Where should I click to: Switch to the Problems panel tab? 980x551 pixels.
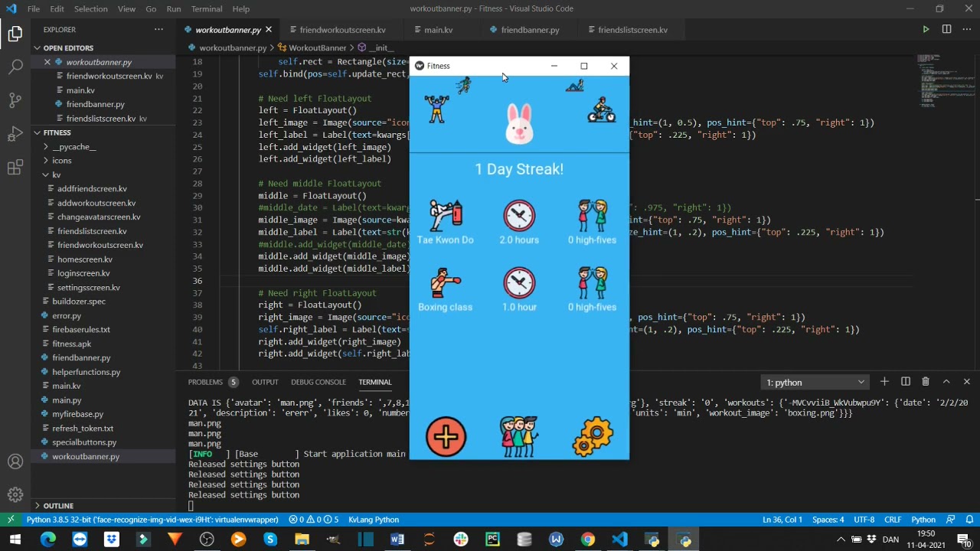205,382
